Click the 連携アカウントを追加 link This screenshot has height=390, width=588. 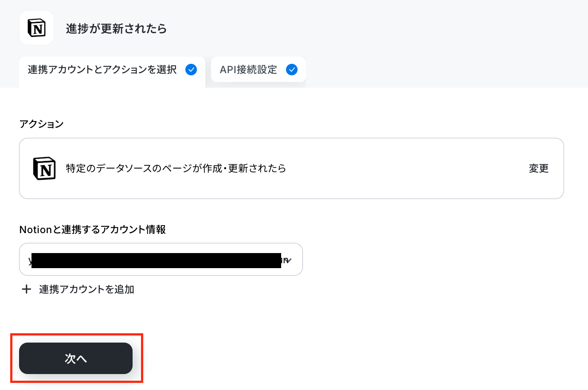[86, 289]
